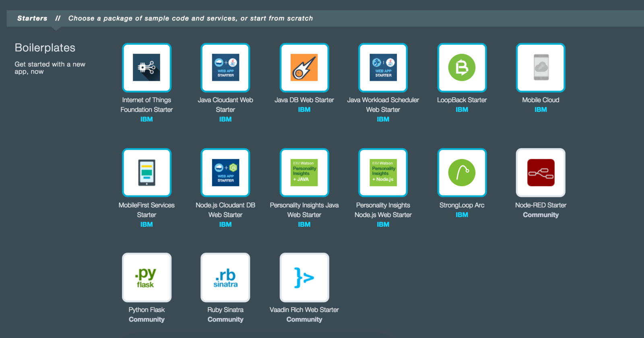Click IBM under MobileFirst Services Starter
The image size is (644, 338).
(147, 224)
